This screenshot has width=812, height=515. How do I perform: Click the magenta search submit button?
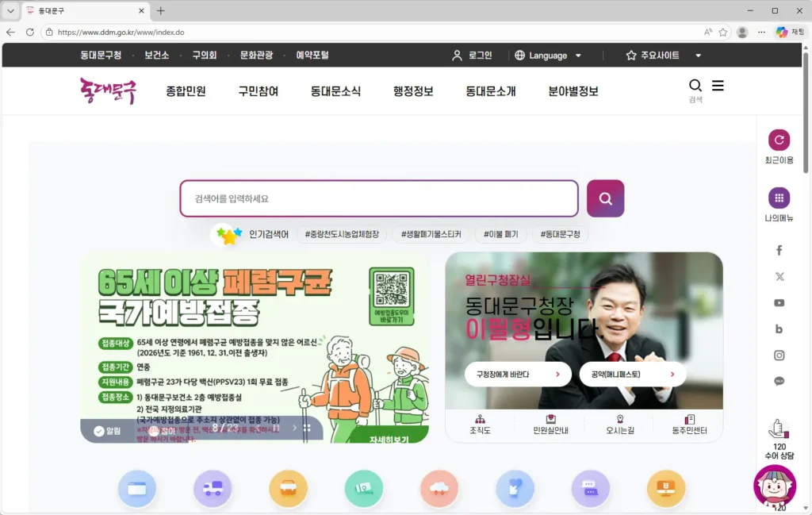[605, 198]
